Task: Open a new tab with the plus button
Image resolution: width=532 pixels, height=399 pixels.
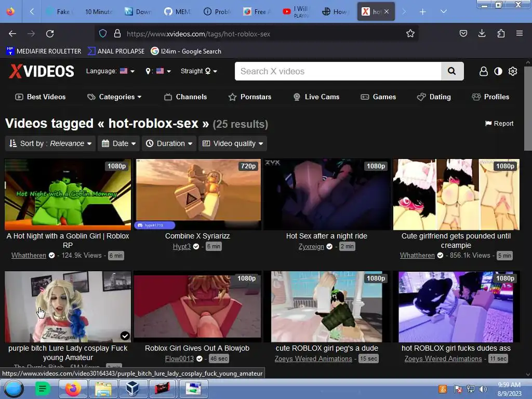Action: [422, 12]
